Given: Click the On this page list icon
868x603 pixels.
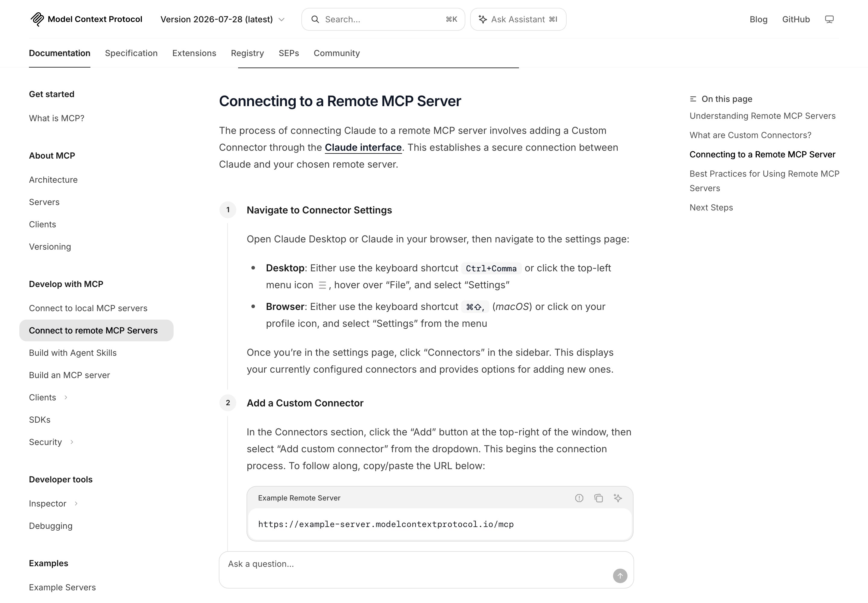Looking at the screenshot, I should pyautogui.click(x=693, y=99).
